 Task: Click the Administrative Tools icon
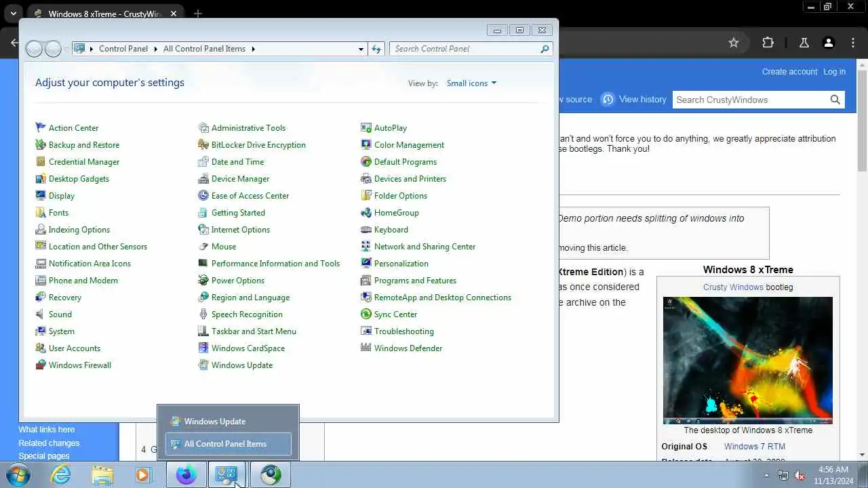[x=203, y=128]
